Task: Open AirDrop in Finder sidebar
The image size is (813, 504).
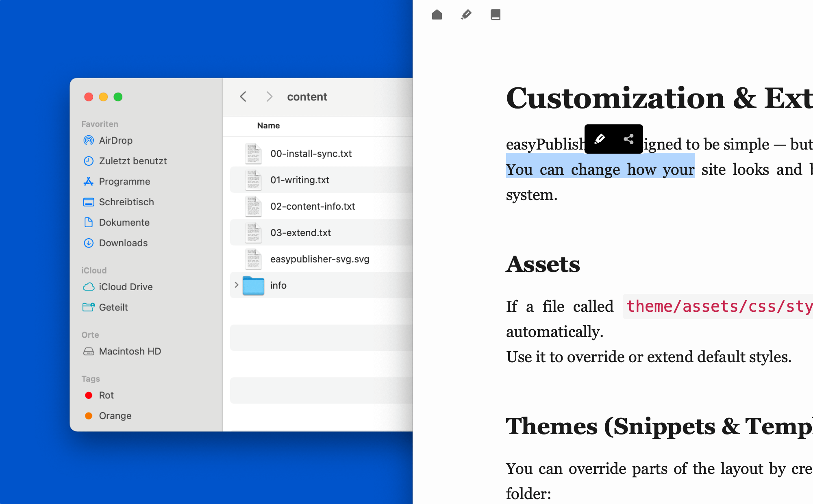Action: click(x=115, y=141)
